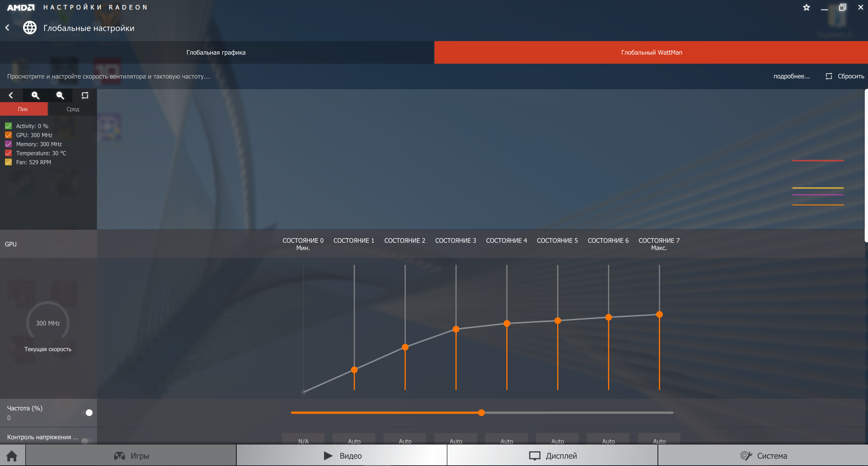Toggle the GPU 300 MHz legend checkbox
This screenshot has width=868, height=466.
click(x=8, y=135)
